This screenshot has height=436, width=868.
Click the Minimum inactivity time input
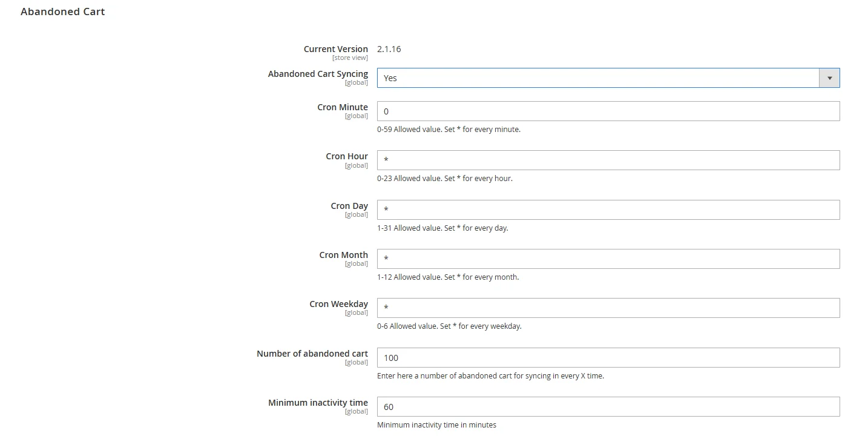pos(608,407)
